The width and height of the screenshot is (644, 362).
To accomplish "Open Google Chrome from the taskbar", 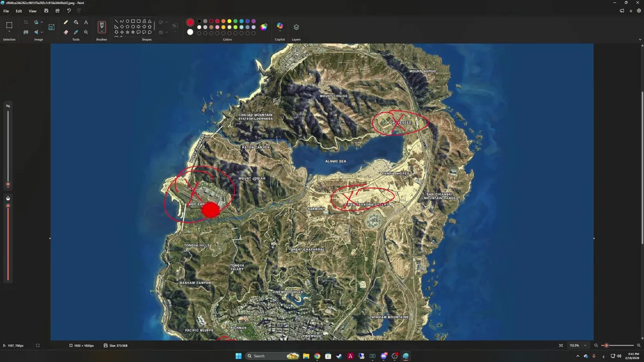I will 317,356.
